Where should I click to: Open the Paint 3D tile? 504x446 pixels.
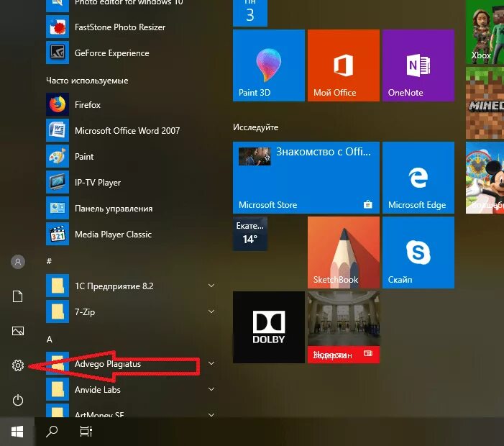[269, 65]
